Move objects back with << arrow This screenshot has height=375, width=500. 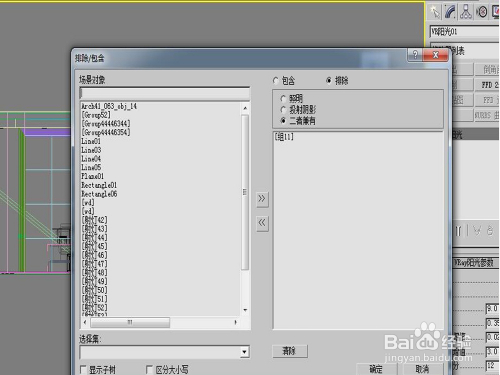[x=262, y=223]
